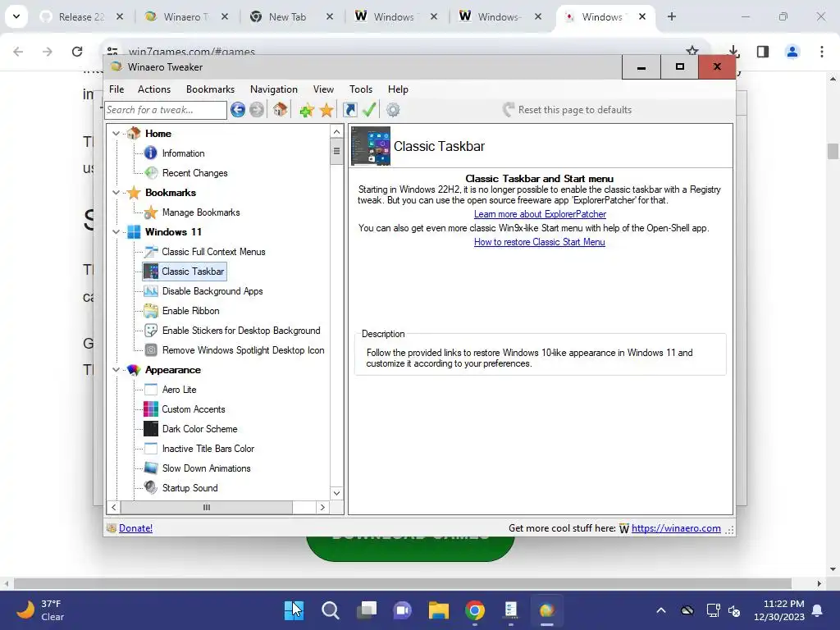The height and width of the screenshot is (630, 840).
Task: Open the https://winaero.com link
Action: pyautogui.click(x=676, y=528)
